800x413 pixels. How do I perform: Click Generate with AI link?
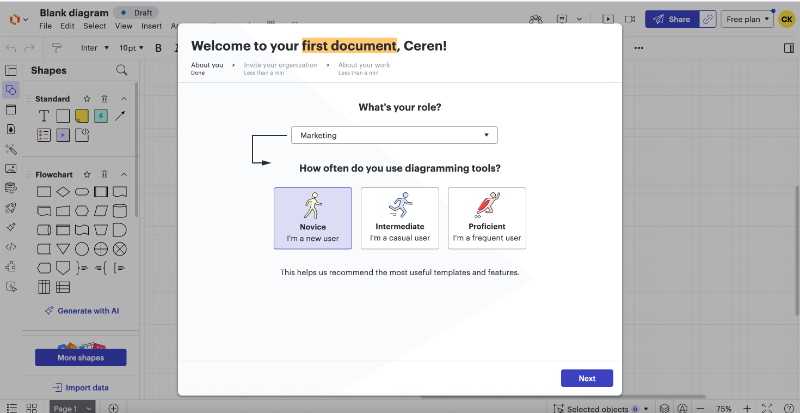click(x=82, y=310)
